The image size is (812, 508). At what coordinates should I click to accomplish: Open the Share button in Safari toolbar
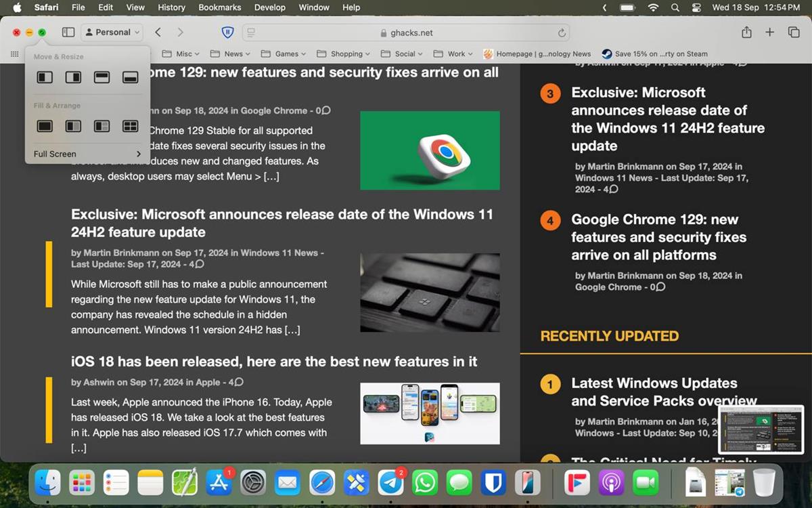(746, 32)
